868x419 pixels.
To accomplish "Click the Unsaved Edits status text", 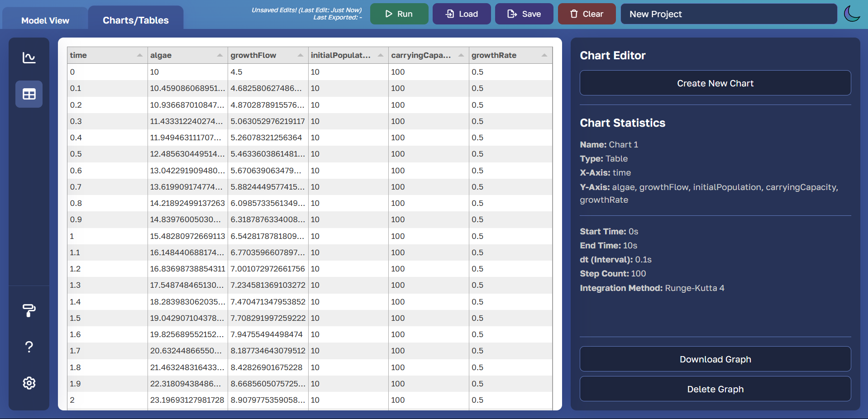I will [306, 10].
